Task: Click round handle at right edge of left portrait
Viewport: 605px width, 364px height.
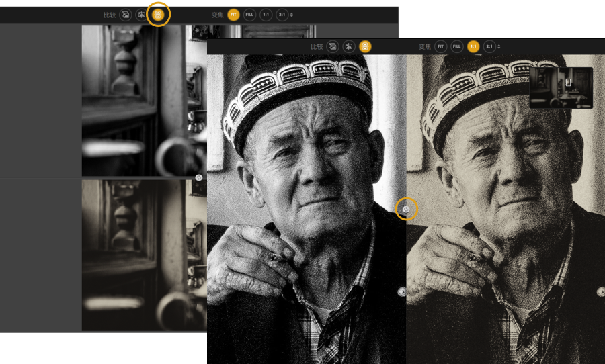Action: (402, 292)
